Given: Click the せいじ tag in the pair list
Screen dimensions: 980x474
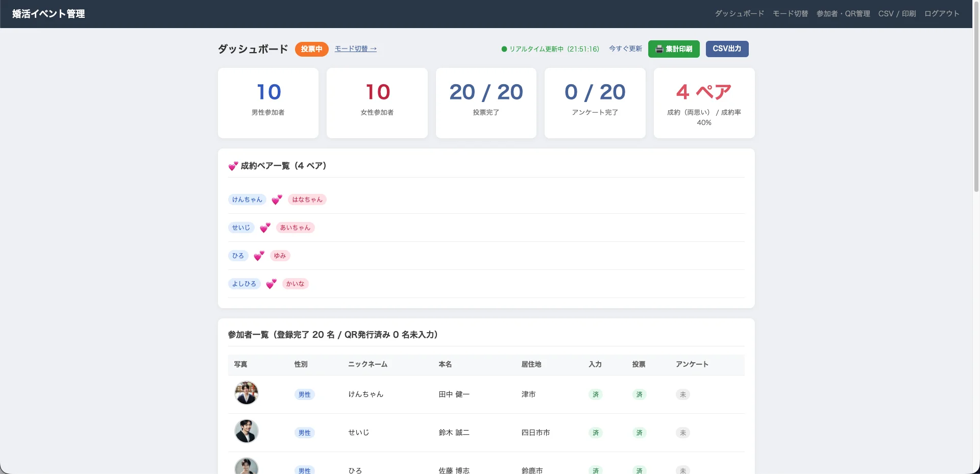Looking at the screenshot, I should pyautogui.click(x=241, y=228).
